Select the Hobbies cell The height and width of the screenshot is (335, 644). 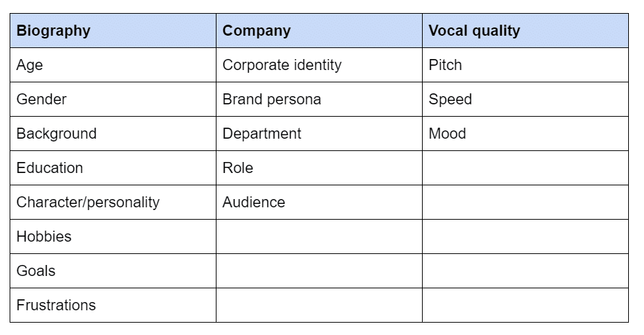tap(113, 237)
